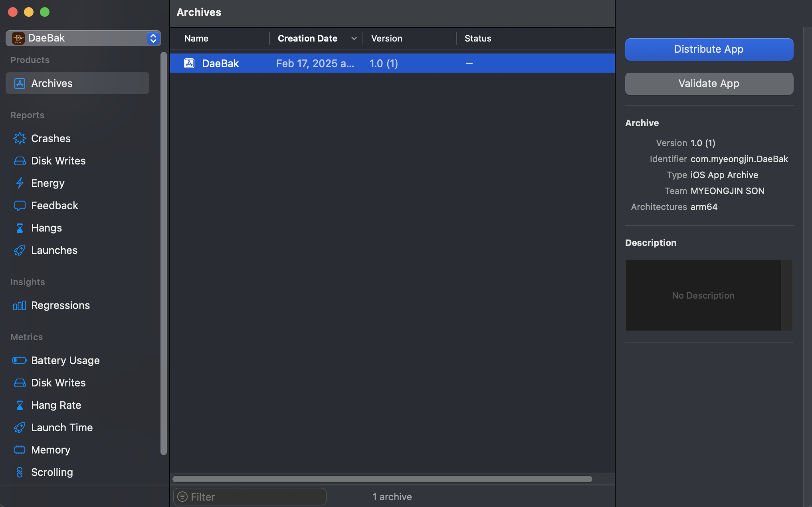This screenshot has width=812, height=507.
Task: Open Memory metrics
Action: point(51,450)
